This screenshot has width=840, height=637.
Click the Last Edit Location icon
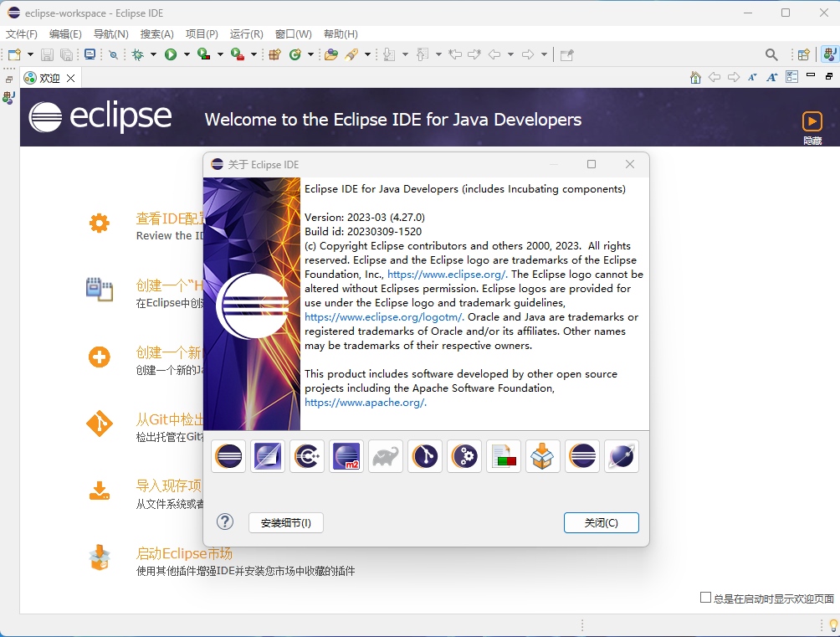455,54
